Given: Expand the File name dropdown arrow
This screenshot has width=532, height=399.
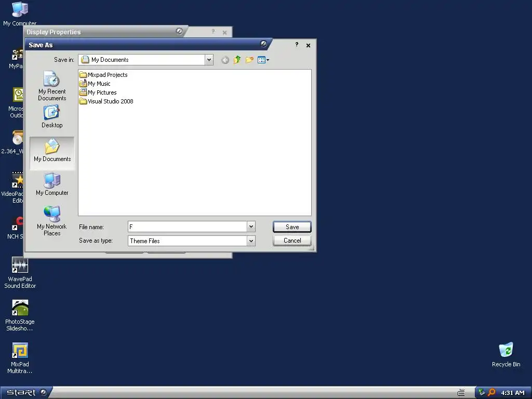Looking at the screenshot, I should 251,227.
